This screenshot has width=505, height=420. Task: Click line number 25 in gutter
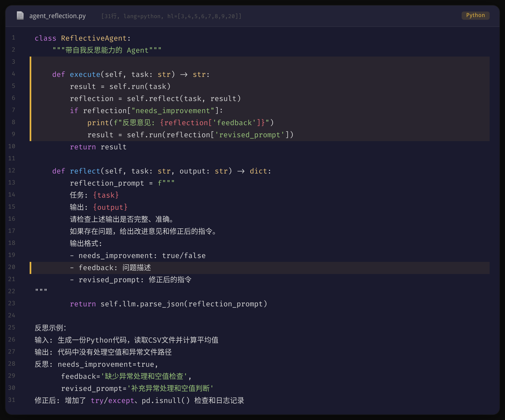(x=12, y=327)
